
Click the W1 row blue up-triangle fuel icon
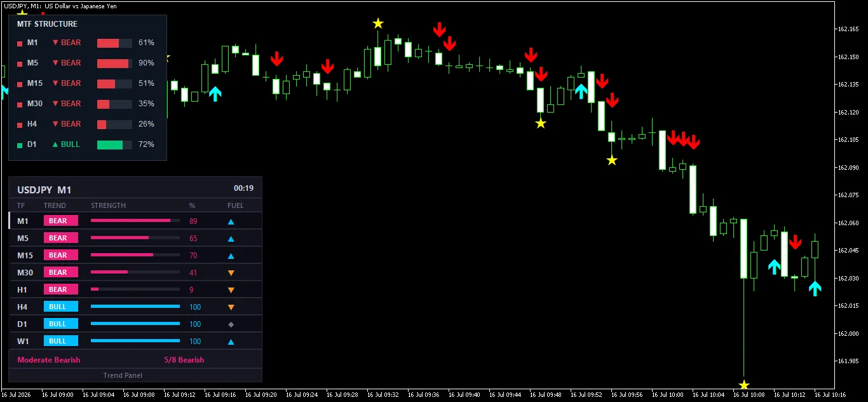click(x=231, y=342)
